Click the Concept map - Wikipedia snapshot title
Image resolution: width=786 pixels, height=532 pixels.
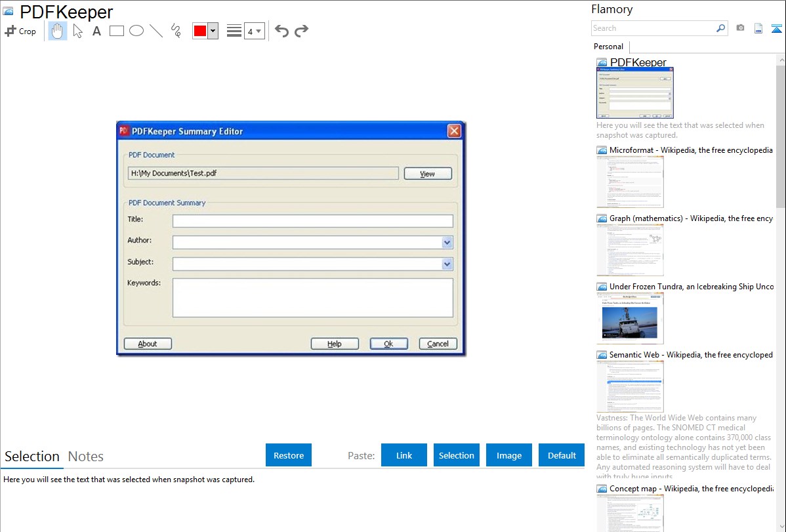pyautogui.click(x=692, y=488)
